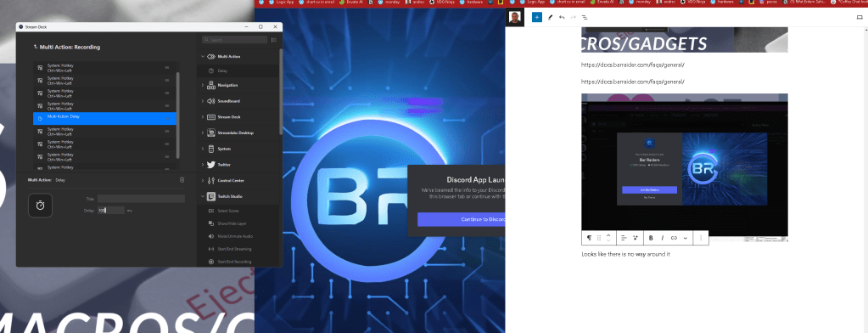
Task: Select the highlighted Multi Action: Delay row
Action: 104,118
